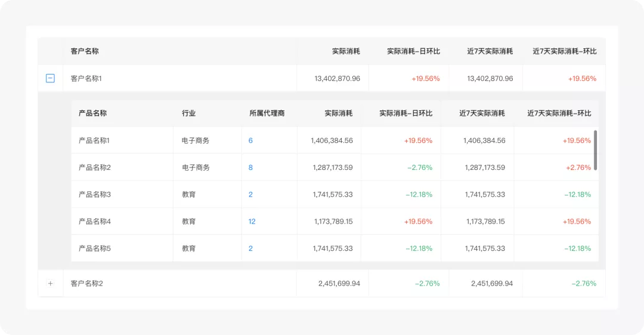Click the 所属代理商 column header

267,113
